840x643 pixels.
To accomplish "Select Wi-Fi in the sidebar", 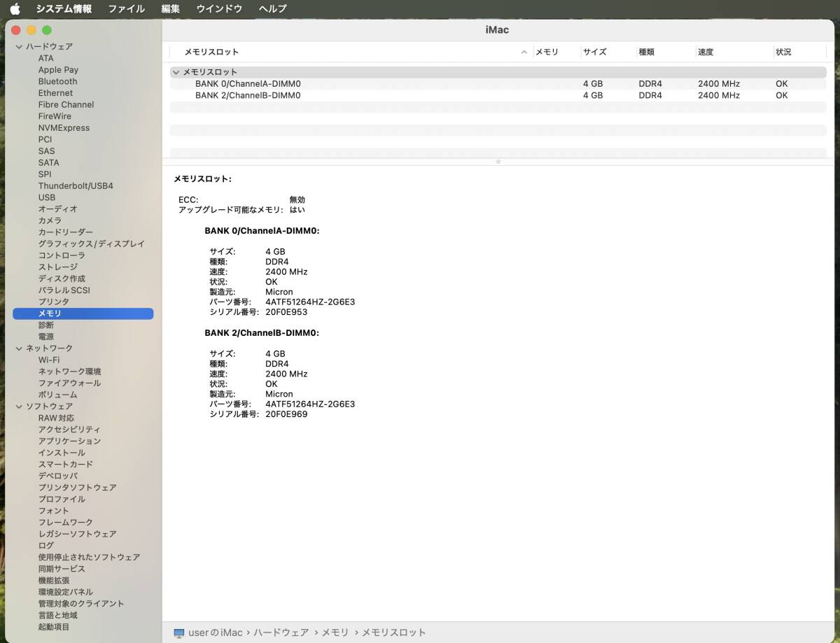I will [49, 360].
